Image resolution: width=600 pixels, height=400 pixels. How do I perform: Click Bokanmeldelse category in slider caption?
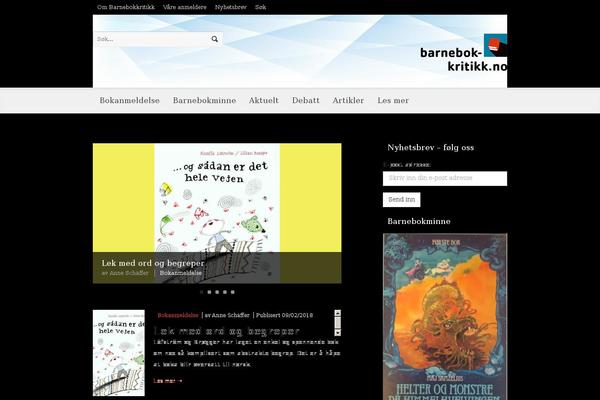[x=181, y=273]
